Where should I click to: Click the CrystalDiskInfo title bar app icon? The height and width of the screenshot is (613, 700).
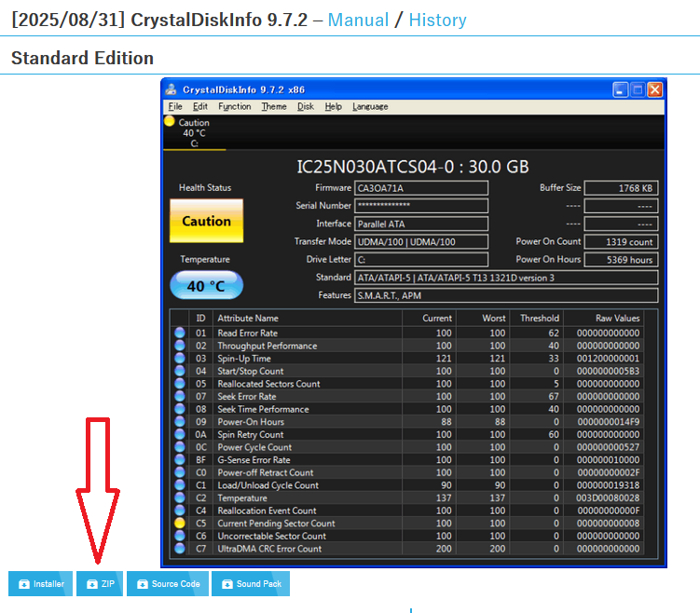pos(171,89)
